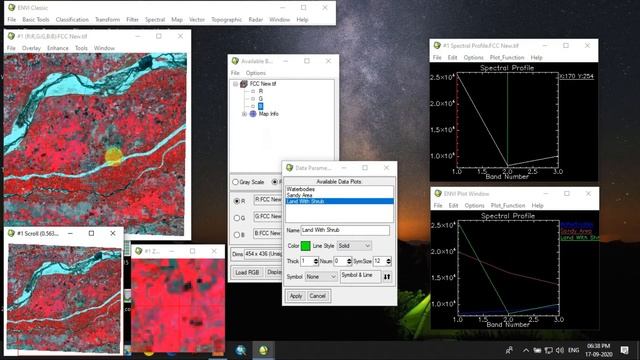Click the Map Info globe icon
640x360 pixels.
click(253, 114)
